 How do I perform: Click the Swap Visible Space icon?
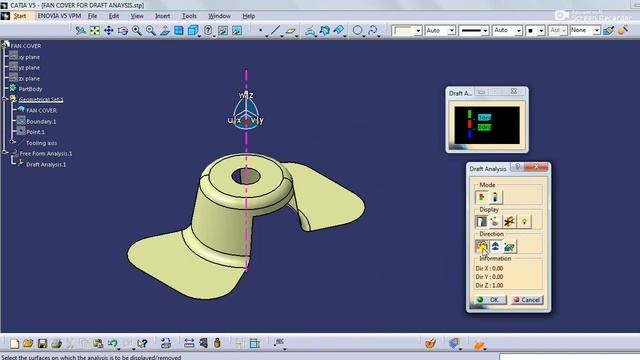pyautogui.click(x=237, y=31)
